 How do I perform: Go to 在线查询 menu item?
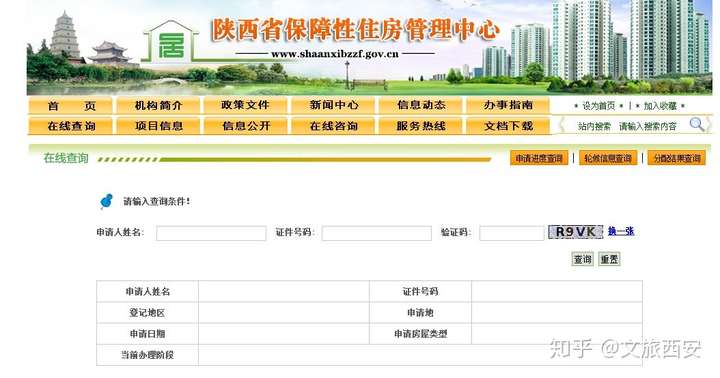70,126
